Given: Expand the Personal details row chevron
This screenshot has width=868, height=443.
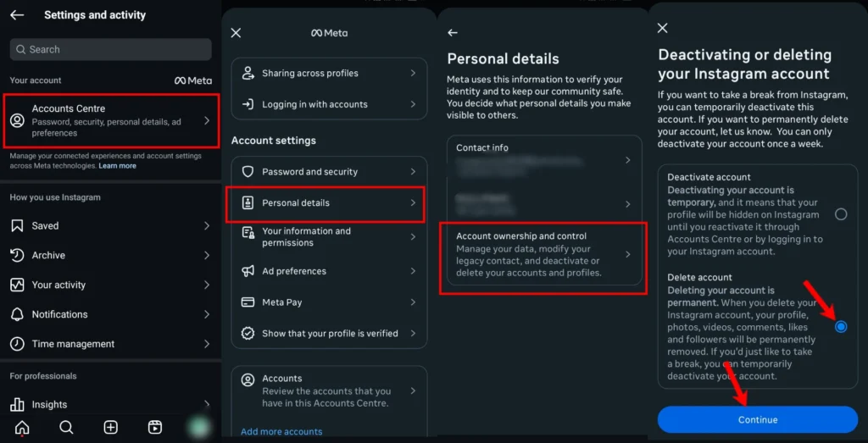Looking at the screenshot, I should [413, 203].
